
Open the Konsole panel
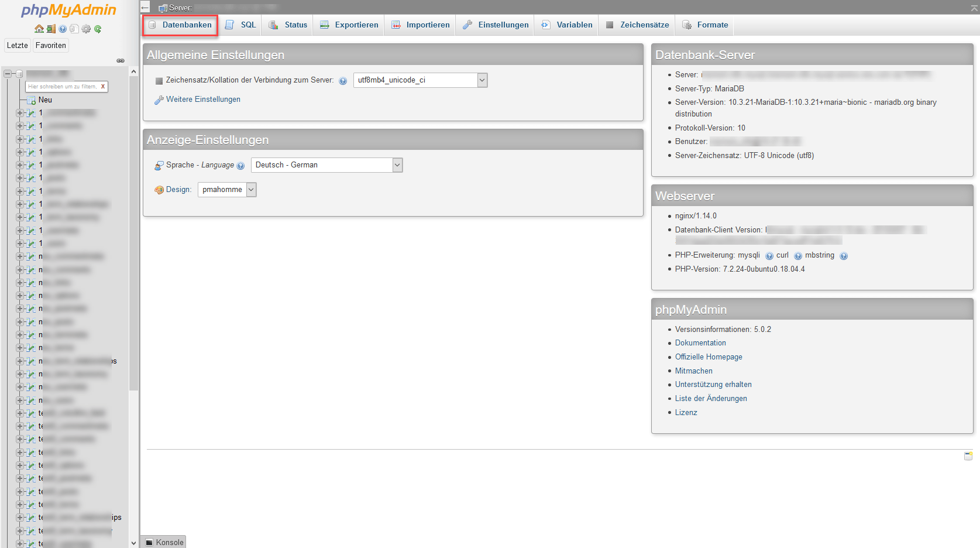click(x=164, y=542)
